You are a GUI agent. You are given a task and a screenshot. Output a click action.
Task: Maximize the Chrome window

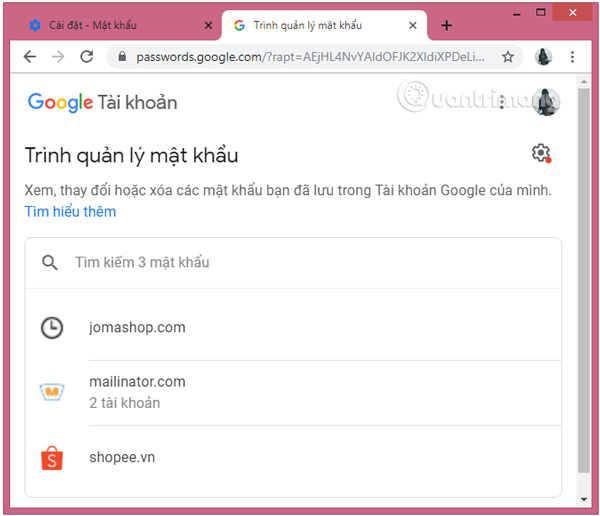(x=540, y=13)
